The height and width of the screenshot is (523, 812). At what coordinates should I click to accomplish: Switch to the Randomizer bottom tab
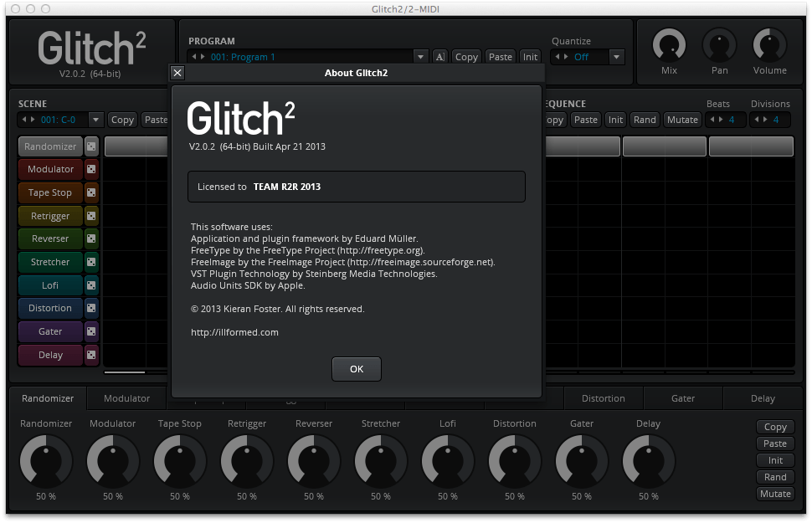click(x=48, y=398)
